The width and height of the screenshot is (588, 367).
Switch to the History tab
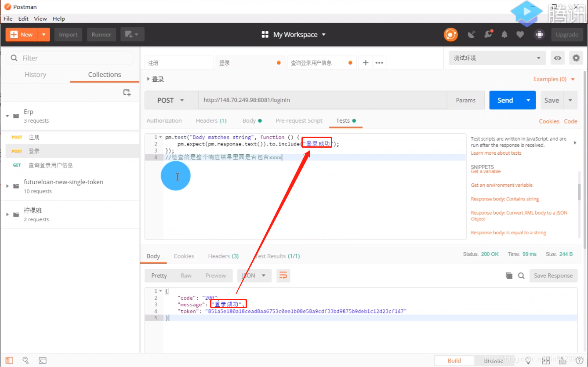coord(35,75)
